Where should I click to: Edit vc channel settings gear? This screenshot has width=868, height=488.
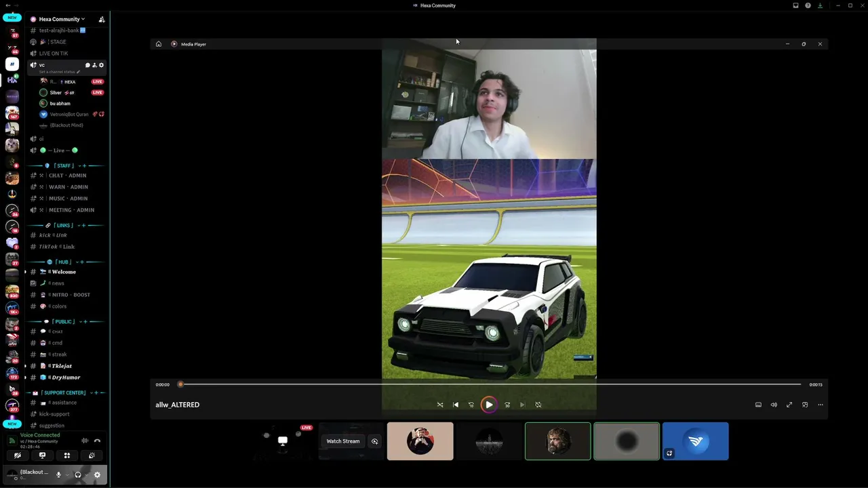[102, 65]
